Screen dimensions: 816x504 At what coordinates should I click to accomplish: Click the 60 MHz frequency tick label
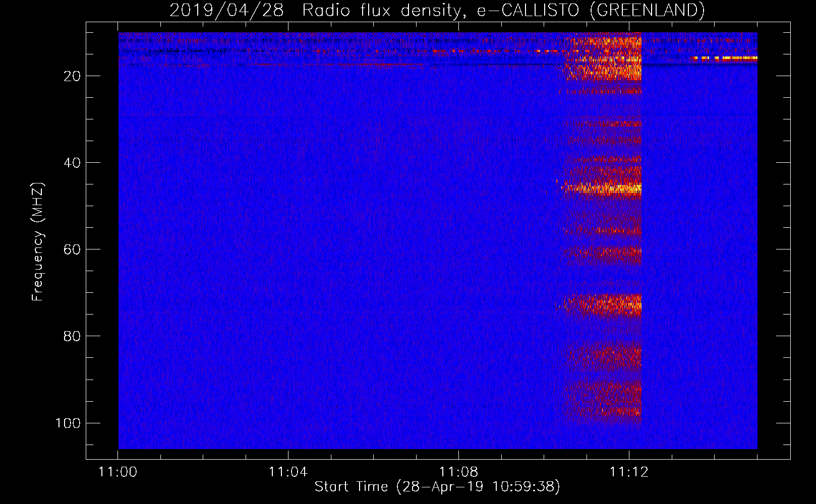[x=72, y=249]
